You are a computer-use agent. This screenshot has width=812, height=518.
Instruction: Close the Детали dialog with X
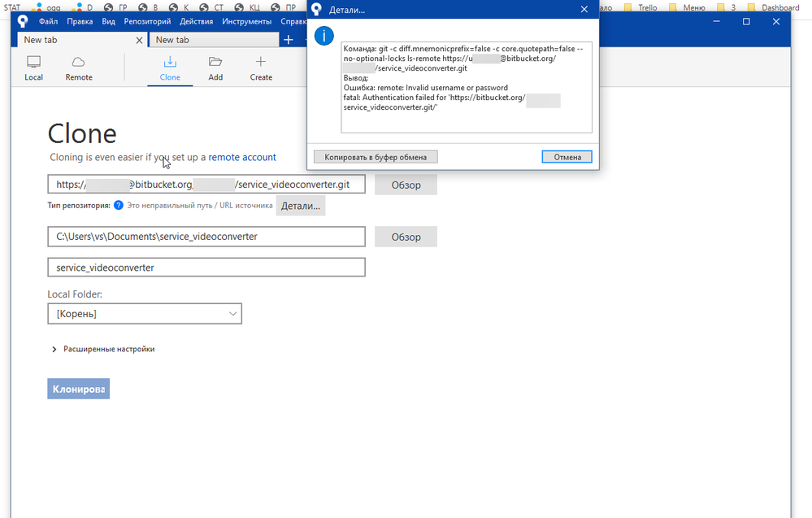click(584, 9)
